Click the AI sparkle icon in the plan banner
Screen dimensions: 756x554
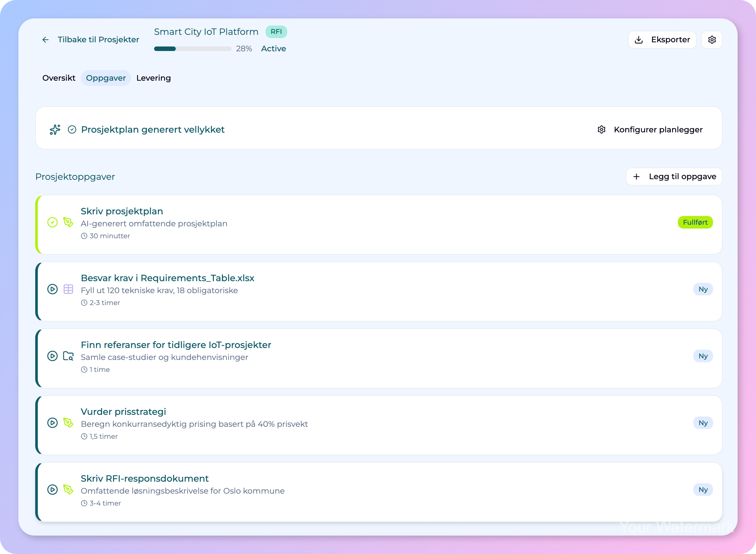pyautogui.click(x=55, y=129)
